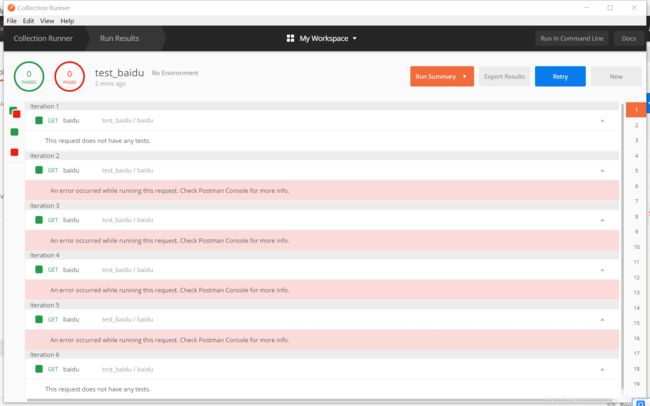Click the results list vertical scrollbar
The height and width of the screenshot is (406, 650).
(x=622, y=247)
